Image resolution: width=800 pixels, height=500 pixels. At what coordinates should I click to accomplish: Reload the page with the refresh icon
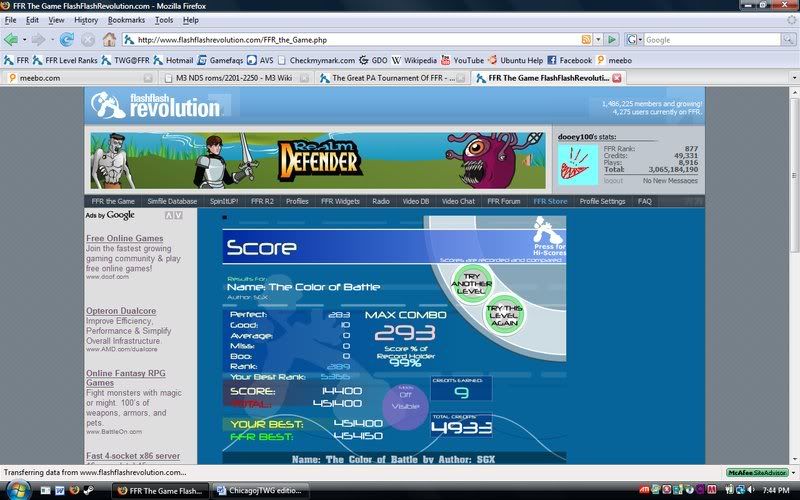67,40
